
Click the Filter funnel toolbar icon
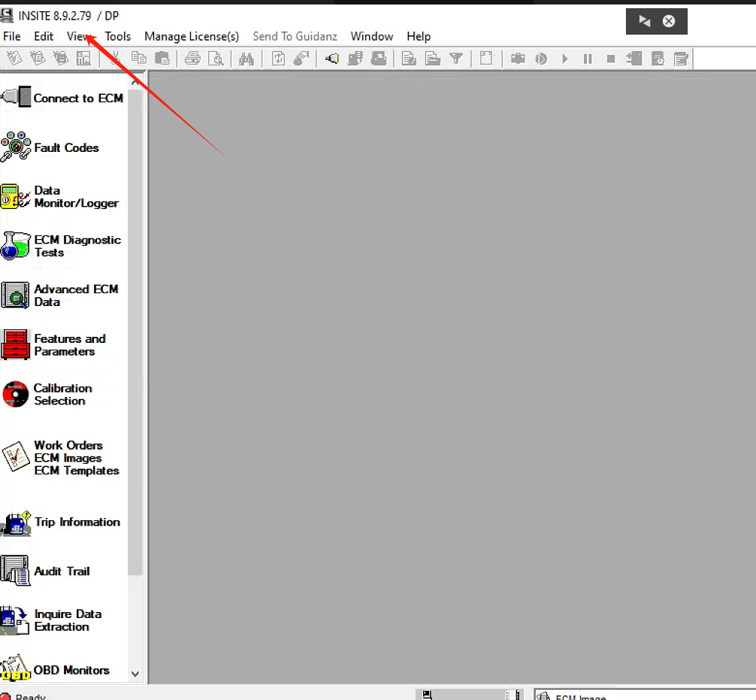(456, 59)
